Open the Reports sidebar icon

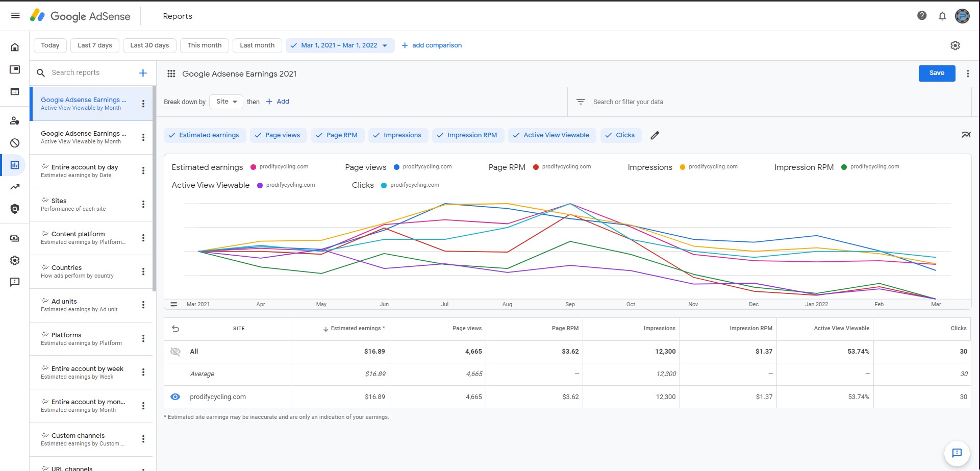15,165
